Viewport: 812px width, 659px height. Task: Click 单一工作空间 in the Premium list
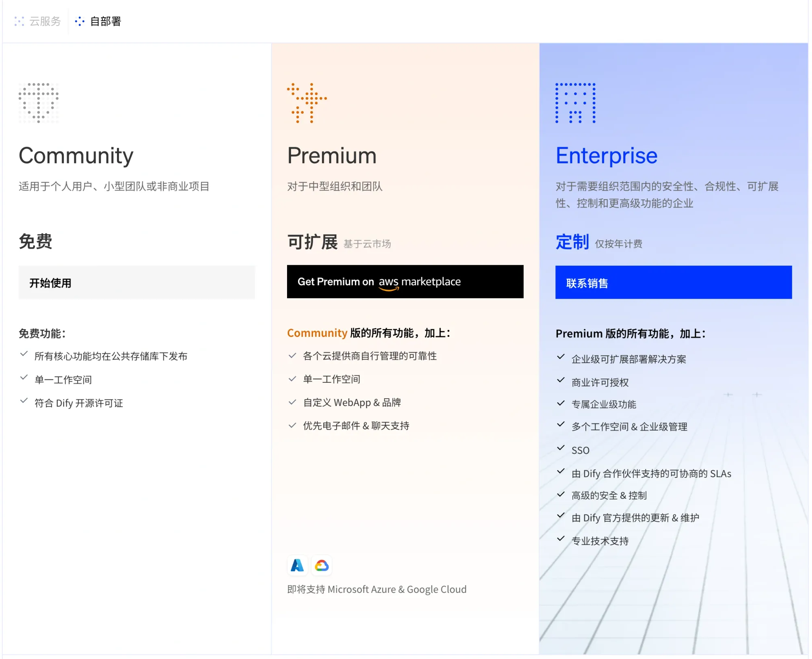click(332, 379)
